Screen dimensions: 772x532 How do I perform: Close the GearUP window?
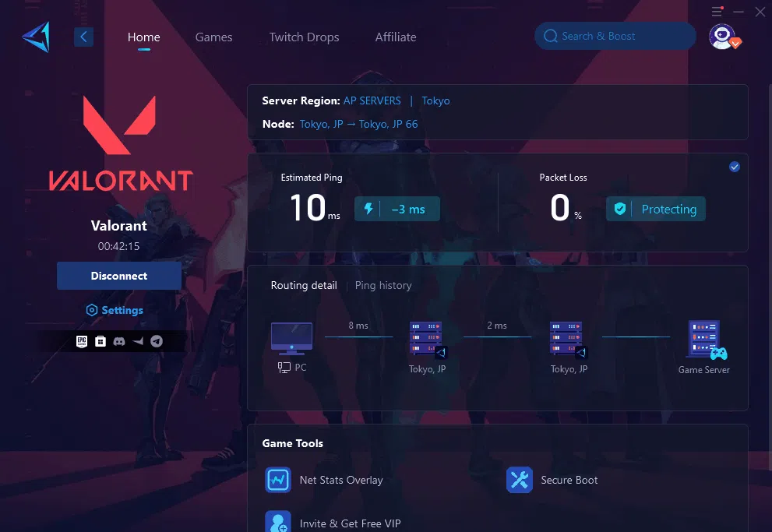760,12
